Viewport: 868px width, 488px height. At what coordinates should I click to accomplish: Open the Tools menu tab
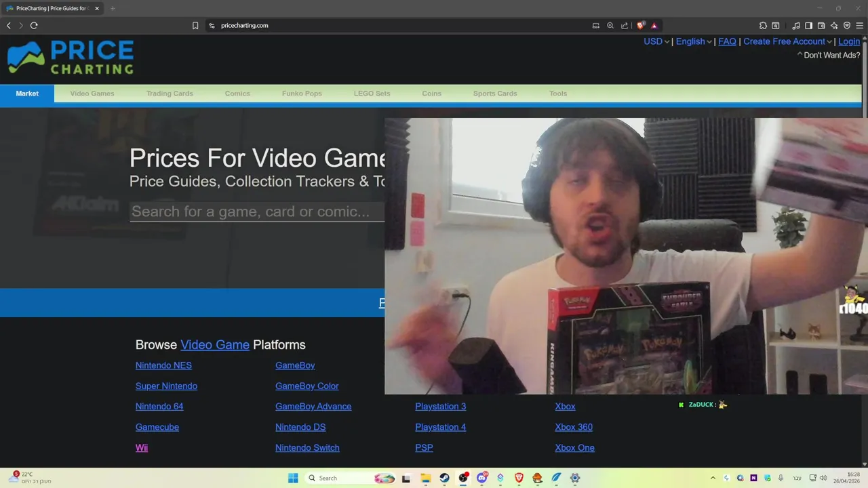[x=558, y=94]
